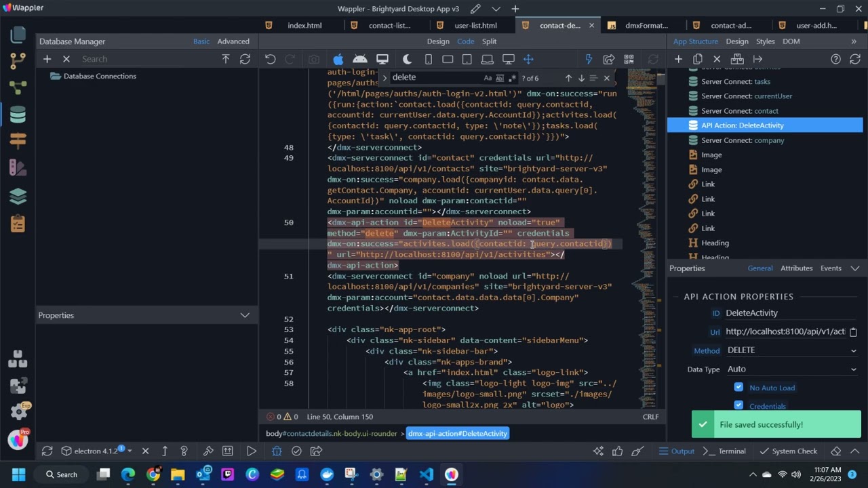Toggle the Credentials checkbox
The width and height of the screenshot is (868, 488).
point(738,405)
